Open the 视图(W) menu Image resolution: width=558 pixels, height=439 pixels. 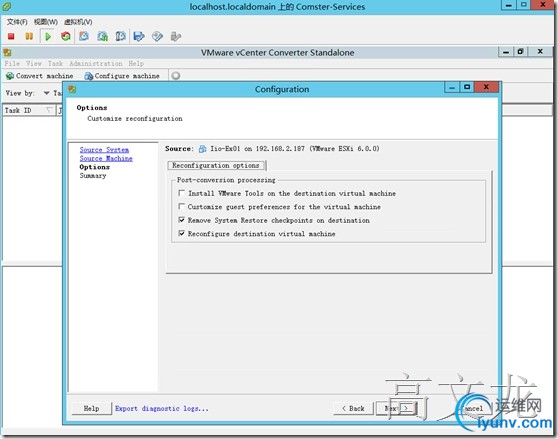tap(46, 22)
